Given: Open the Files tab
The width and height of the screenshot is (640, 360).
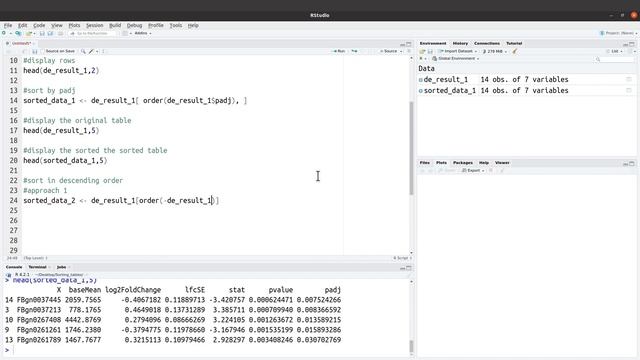Looking at the screenshot, I should [x=424, y=163].
